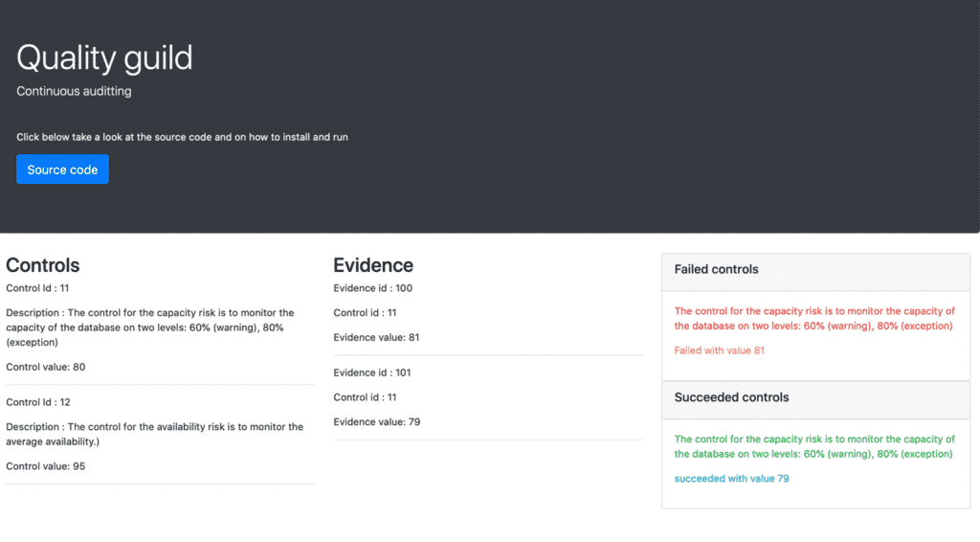The image size is (980, 542).
Task: Click the Evidence value: 79 text
Action: (376, 421)
